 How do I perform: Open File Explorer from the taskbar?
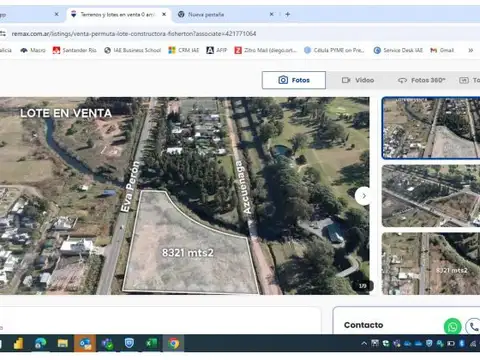tap(62, 343)
